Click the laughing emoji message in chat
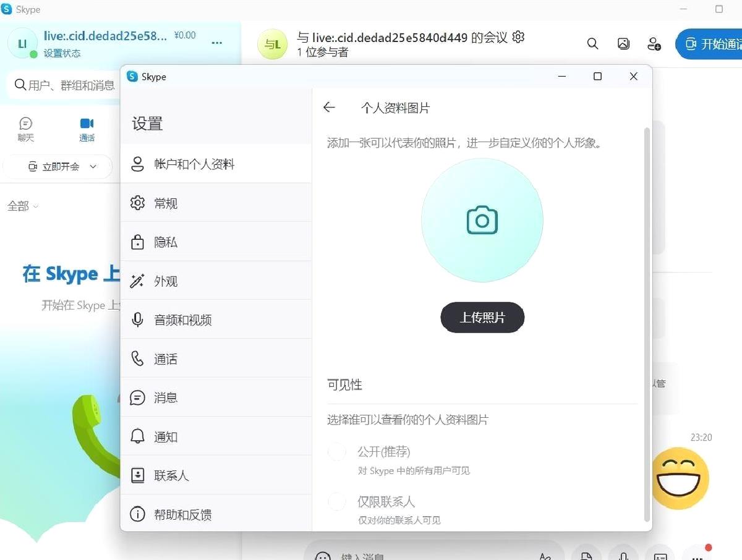This screenshot has height=560, width=742. pos(680,478)
